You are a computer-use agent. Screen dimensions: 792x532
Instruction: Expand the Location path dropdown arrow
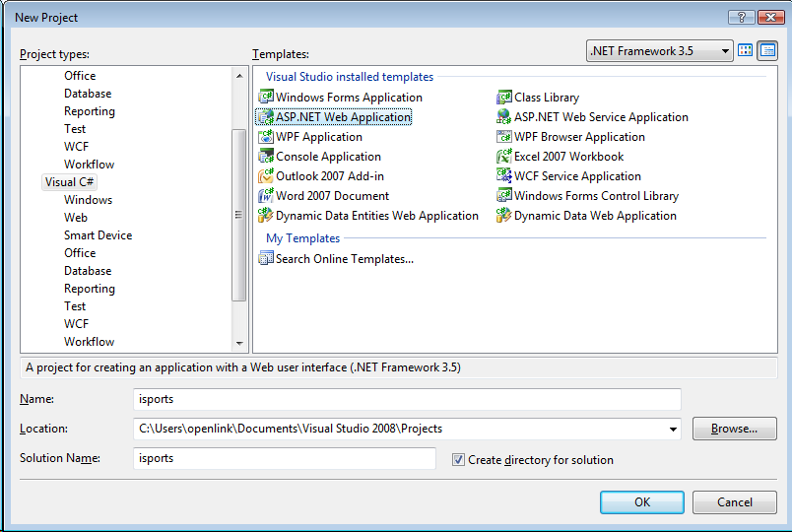click(673, 429)
